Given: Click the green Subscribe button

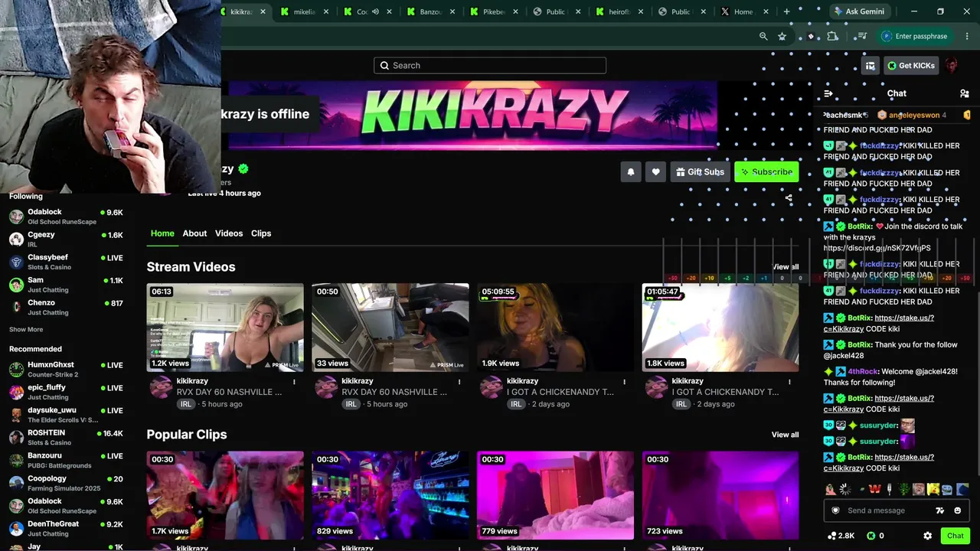Looking at the screenshot, I should pos(766,172).
